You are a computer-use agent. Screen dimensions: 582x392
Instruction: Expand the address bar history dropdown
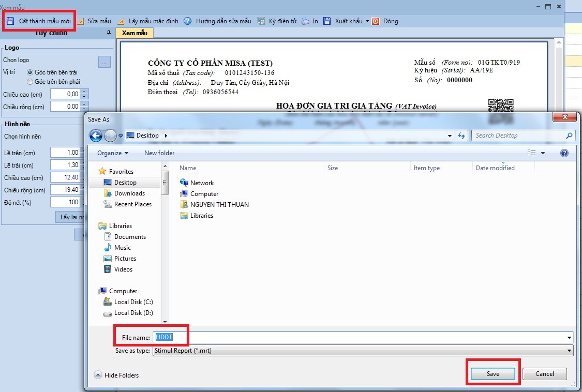450,135
